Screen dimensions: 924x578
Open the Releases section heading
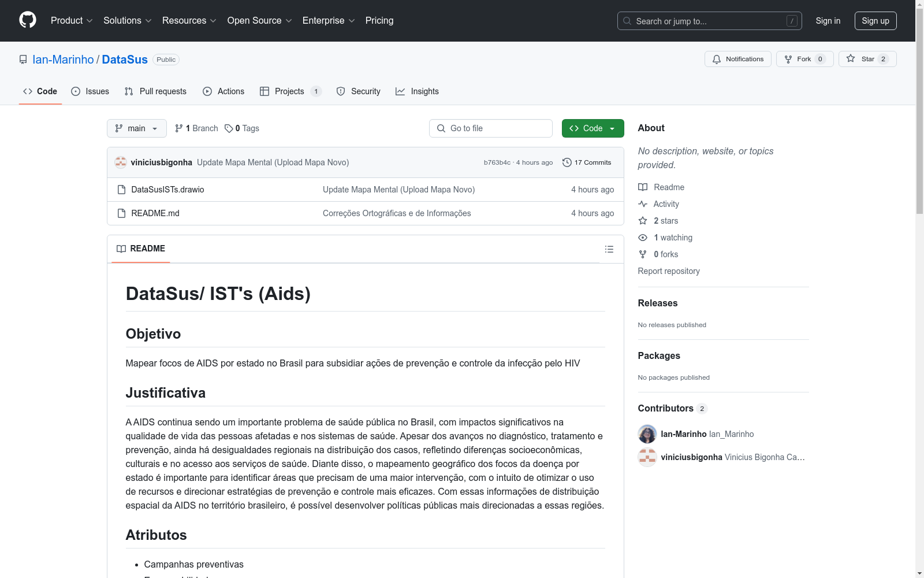pyautogui.click(x=658, y=303)
